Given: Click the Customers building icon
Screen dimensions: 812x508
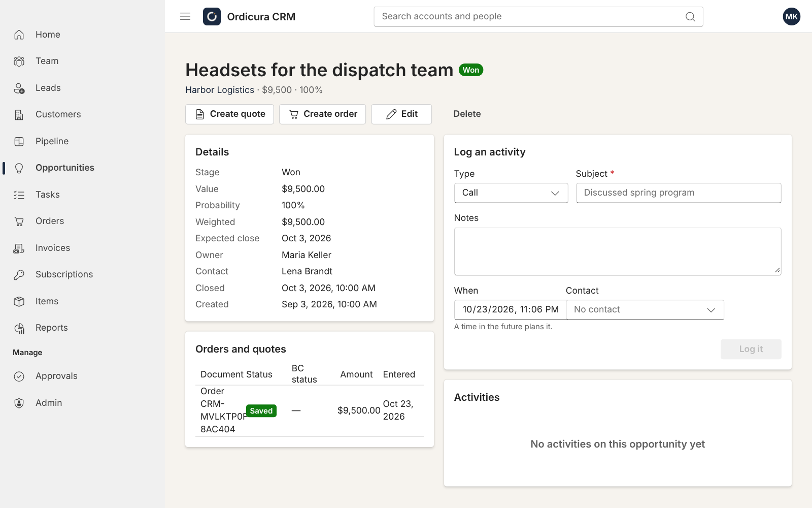Looking at the screenshot, I should (x=19, y=115).
